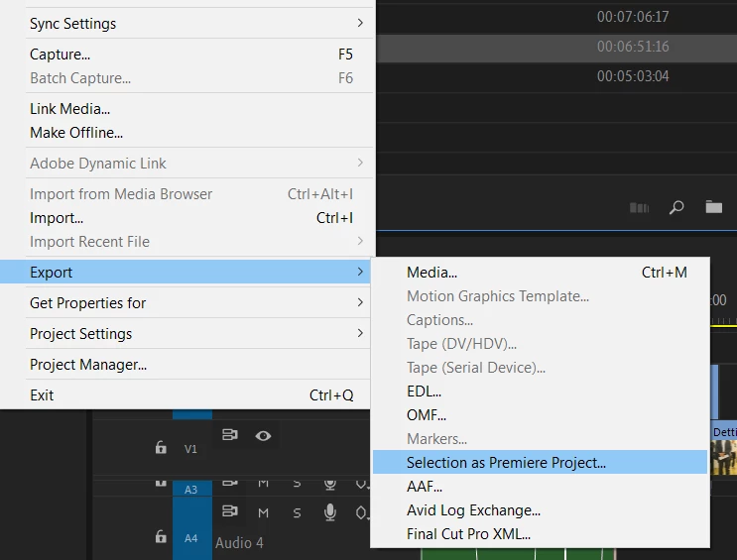This screenshot has width=737, height=560.
Task: Toggle V1 track output eye icon
Action: click(263, 436)
